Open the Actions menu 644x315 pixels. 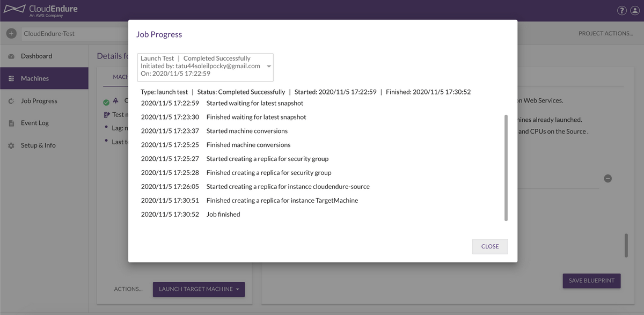(128, 289)
